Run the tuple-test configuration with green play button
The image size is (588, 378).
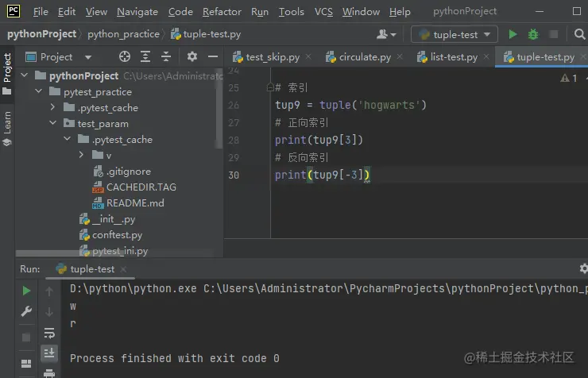(513, 34)
